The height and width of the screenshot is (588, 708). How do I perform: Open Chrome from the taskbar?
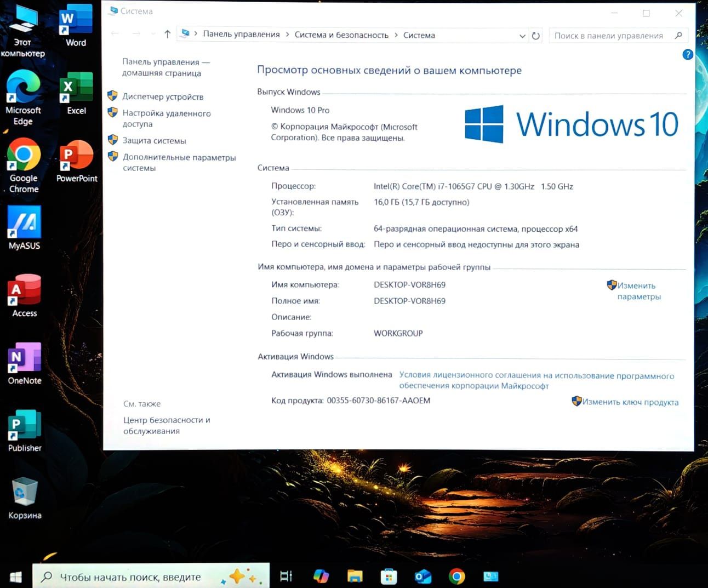[456, 576]
